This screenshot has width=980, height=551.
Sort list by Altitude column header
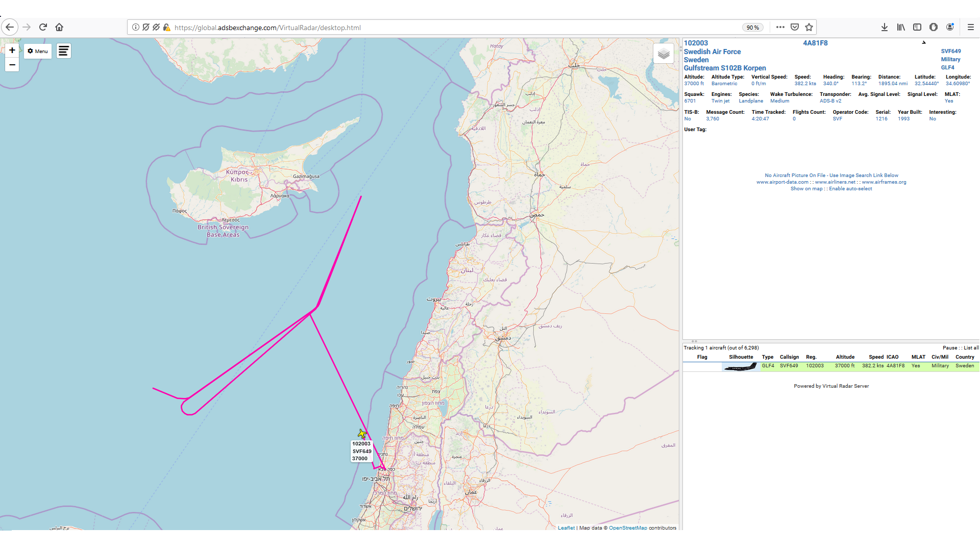[845, 357]
